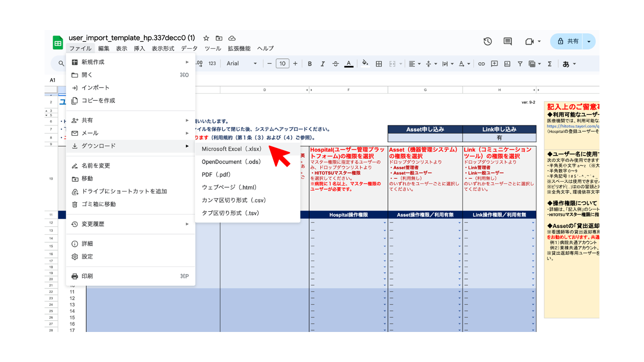Open the fill color paint bucket
Image resolution: width=644 pixels, height=362 pixels.
coord(365,63)
